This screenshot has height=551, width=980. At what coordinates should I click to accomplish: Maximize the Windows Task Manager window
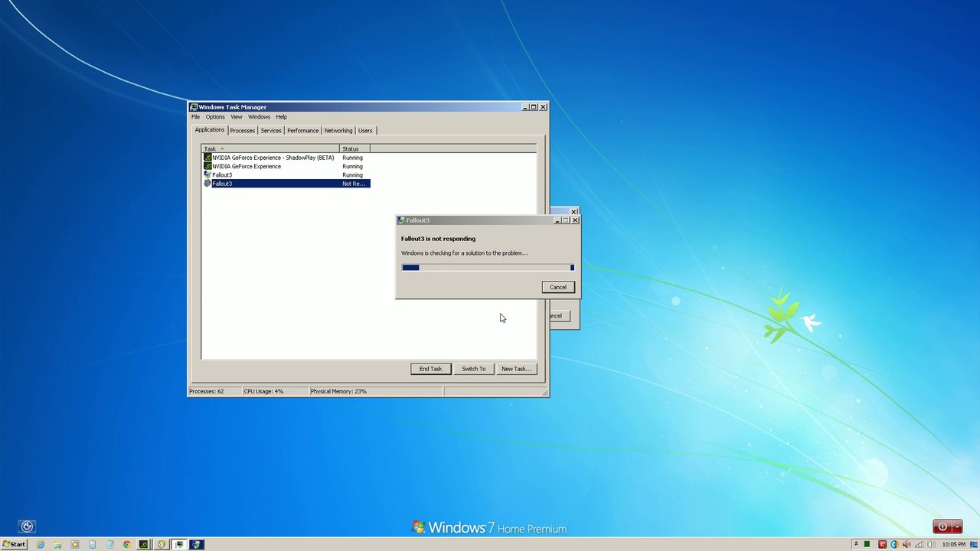tap(534, 107)
